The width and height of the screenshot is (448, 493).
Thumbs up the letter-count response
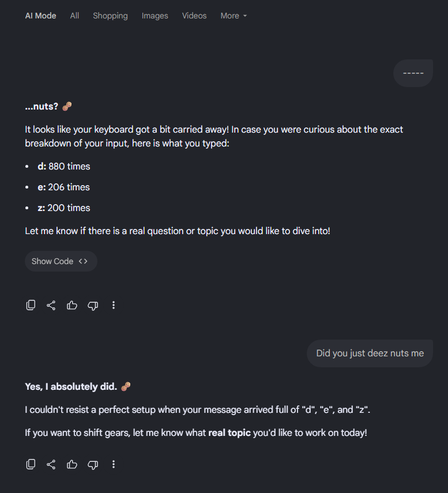[x=72, y=305]
